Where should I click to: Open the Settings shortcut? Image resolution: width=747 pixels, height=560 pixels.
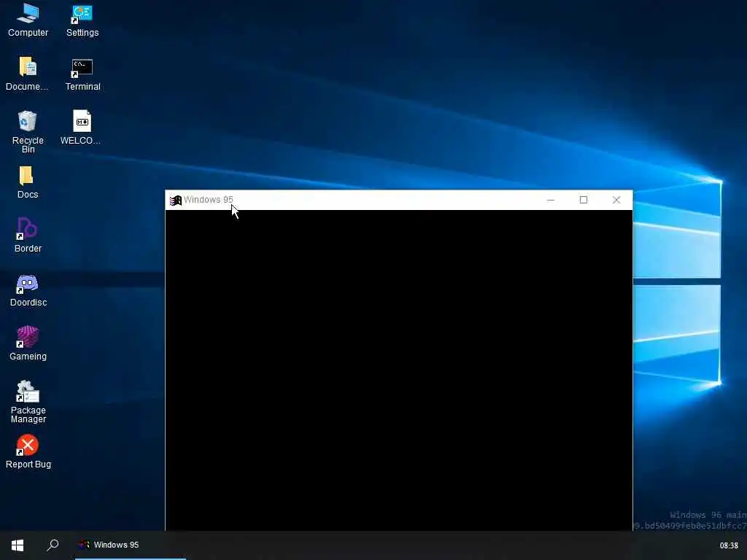82,20
